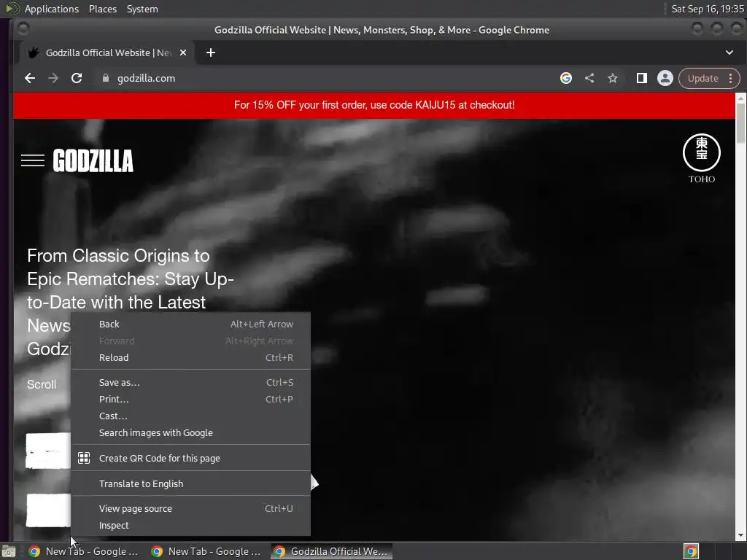747x560 pixels.
Task: Switch to first New Tab - Google taskbar window
Action: coord(85,551)
